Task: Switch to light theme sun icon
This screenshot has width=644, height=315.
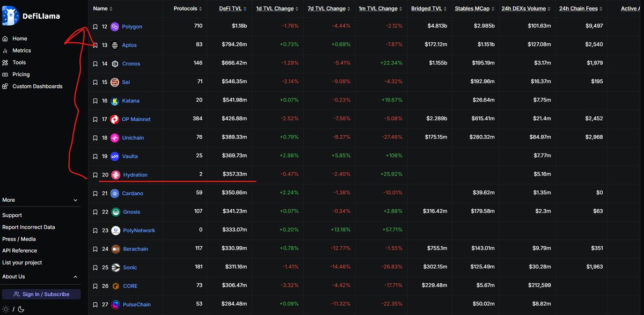Action: (5, 309)
